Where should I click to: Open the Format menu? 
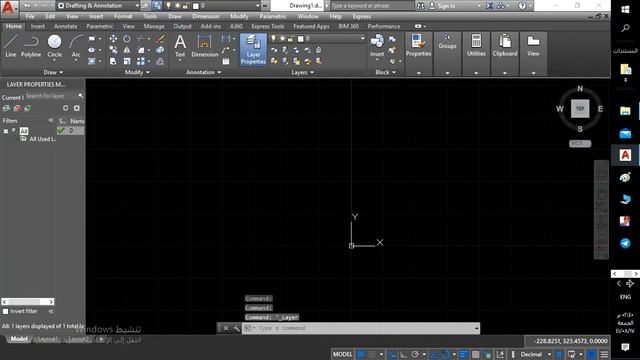tap(123, 16)
